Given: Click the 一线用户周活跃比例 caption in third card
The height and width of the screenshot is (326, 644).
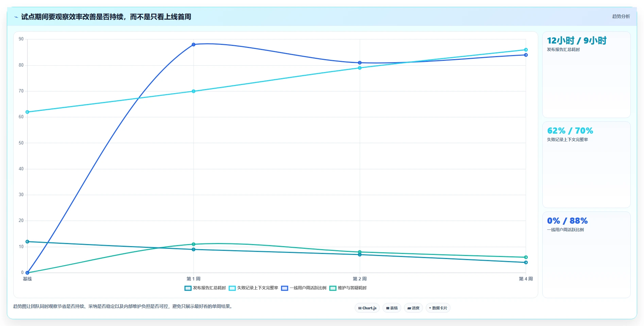Looking at the screenshot, I should click(565, 230).
